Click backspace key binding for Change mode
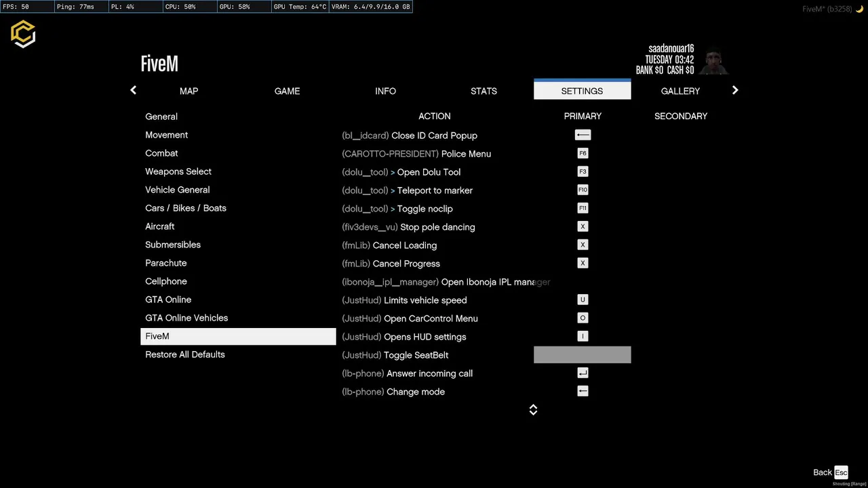 point(583,391)
